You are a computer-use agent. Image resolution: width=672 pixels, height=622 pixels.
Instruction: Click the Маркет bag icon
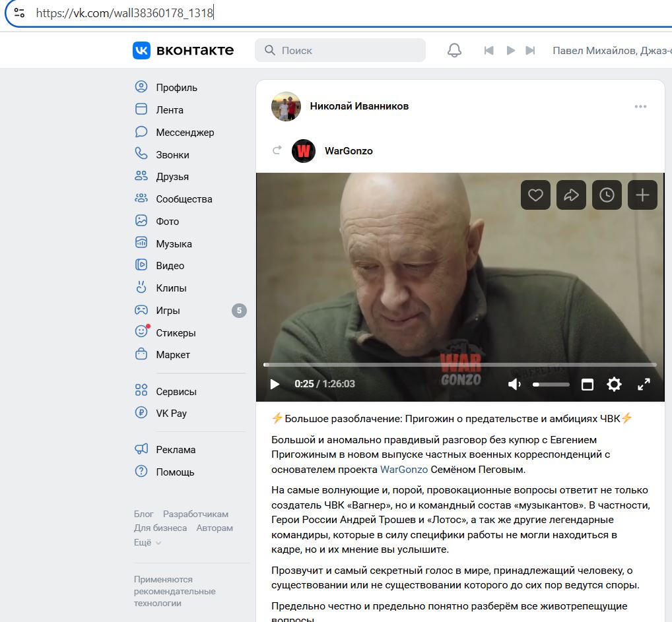141,354
